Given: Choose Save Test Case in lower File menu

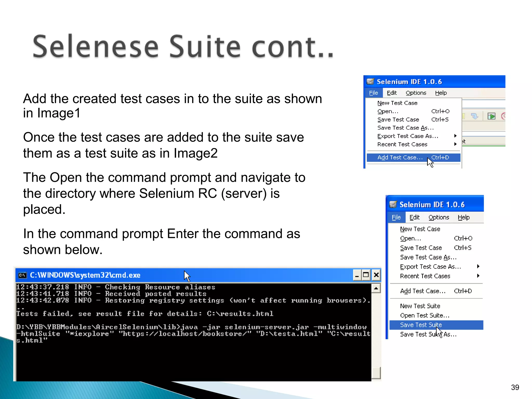Looking at the screenshot, I should pos(436,248).
